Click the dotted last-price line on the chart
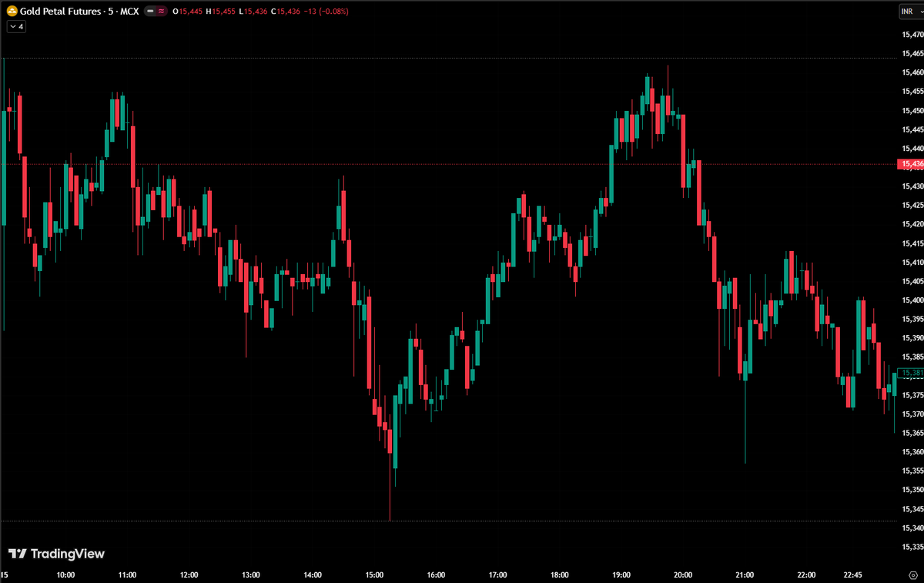 pyautogui.click(x=462, y=164)
